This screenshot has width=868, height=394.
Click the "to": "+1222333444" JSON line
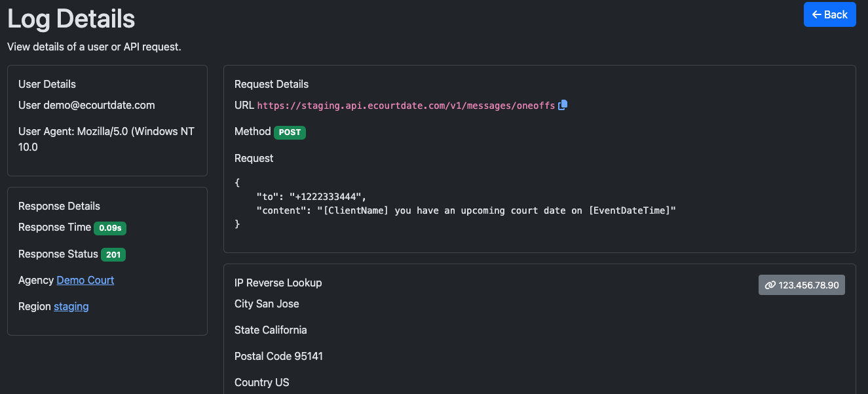tap(311, 196)
